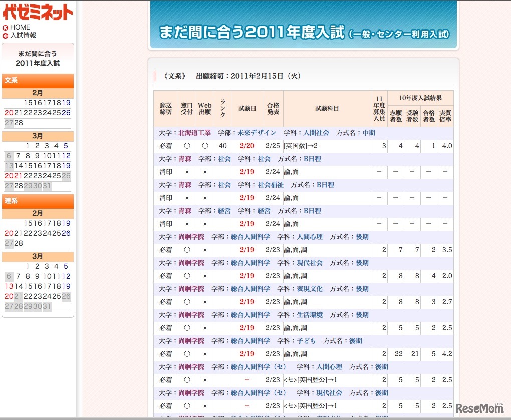Open the 入試情報 sidebar link
511x420 pixels.
point(23,36)
